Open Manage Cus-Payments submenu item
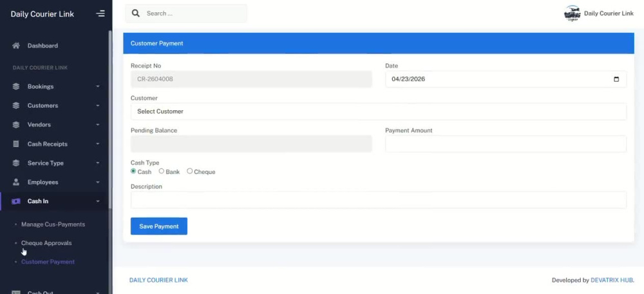Screen dimensions: 644x294 53,224
